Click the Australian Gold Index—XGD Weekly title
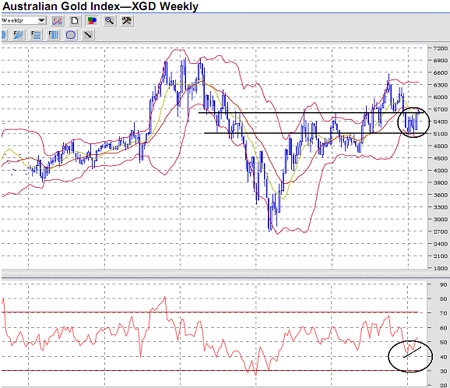This screenshot has width=450, height=388. click(100, 6)
